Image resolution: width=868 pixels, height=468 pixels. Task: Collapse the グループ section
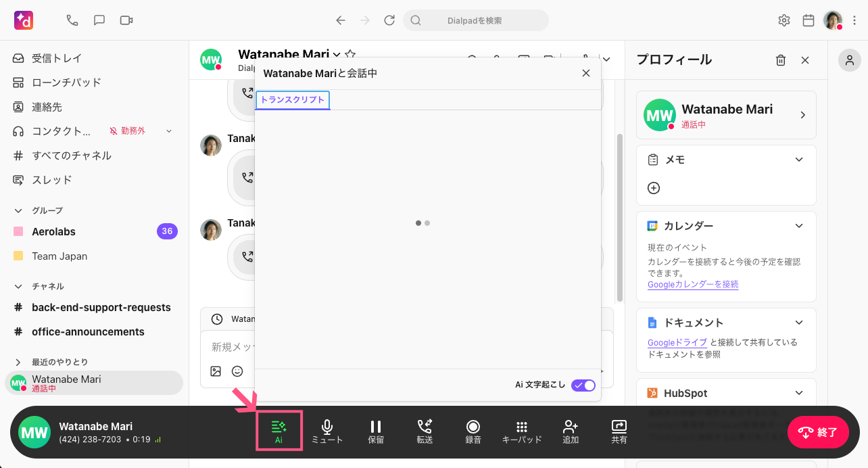click(18, 210)
